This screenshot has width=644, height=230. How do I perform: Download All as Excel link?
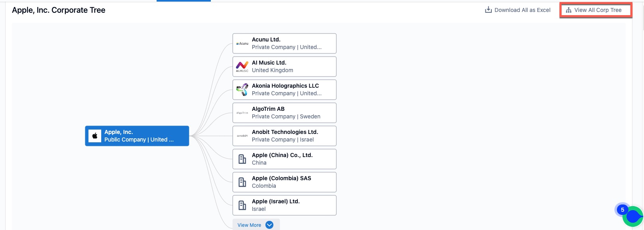pos(522,10)
